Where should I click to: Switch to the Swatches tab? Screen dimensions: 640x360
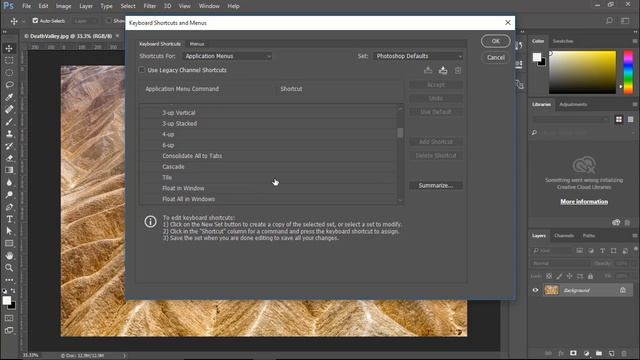563,41
